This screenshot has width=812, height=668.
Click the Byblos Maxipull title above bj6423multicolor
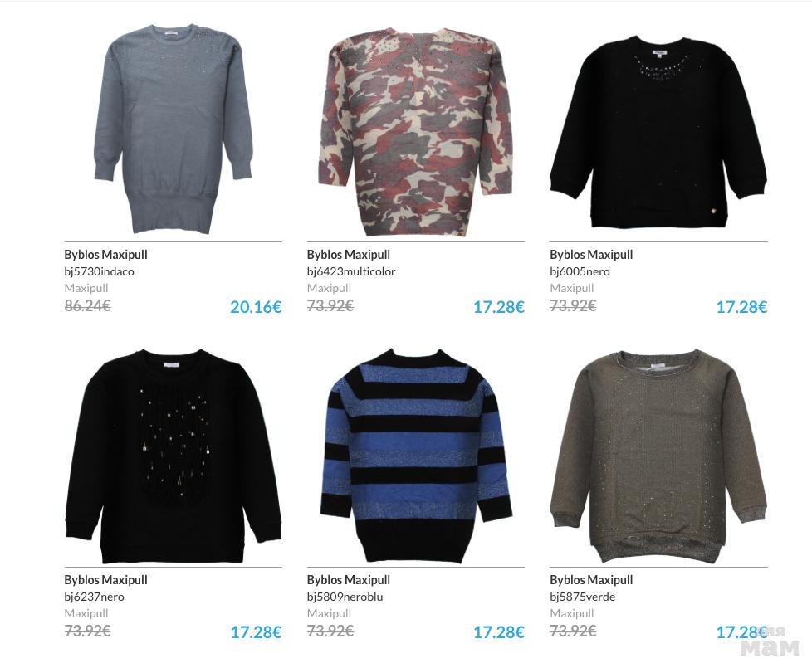click(x=349, y=255)
